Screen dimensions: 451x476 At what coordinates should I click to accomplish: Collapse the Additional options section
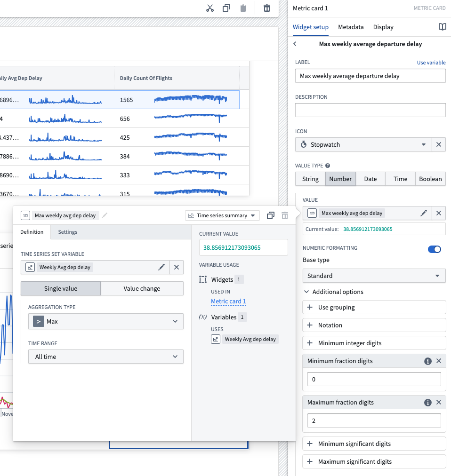pyautogui.click(x=334, y=292)
